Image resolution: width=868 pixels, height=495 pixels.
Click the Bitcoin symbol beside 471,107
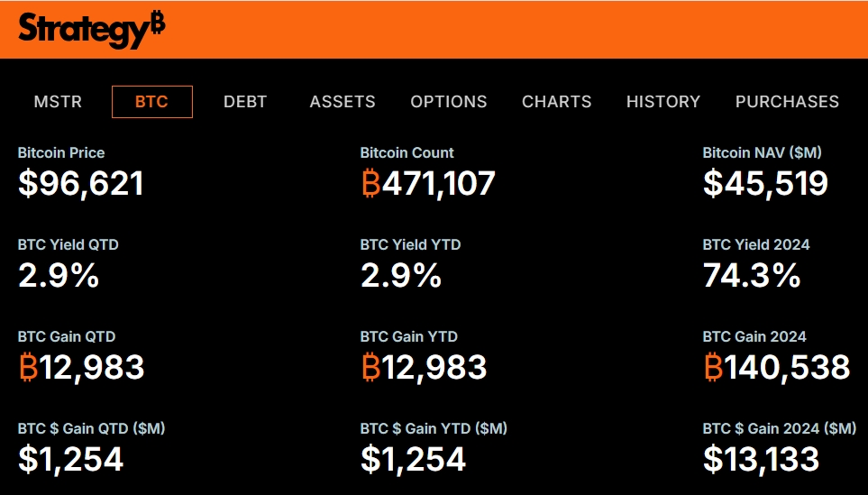(x=370, y=184)
